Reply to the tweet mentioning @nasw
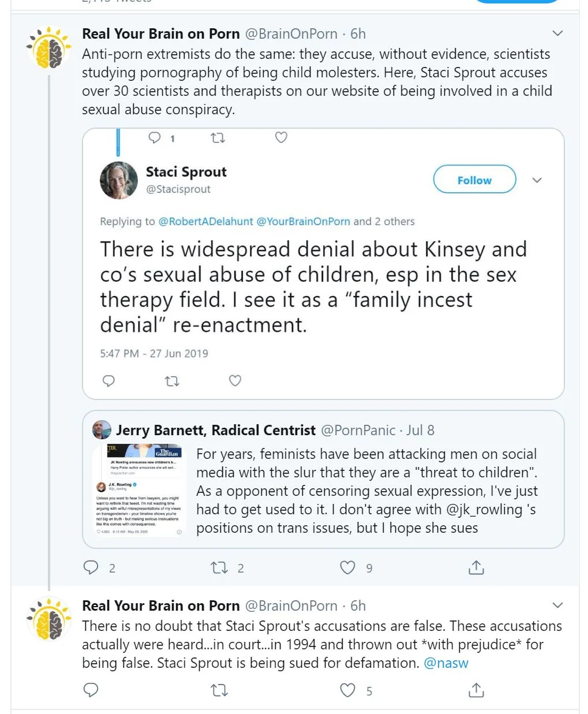Screen dimensions: 588x714 [x=91, y=690]
